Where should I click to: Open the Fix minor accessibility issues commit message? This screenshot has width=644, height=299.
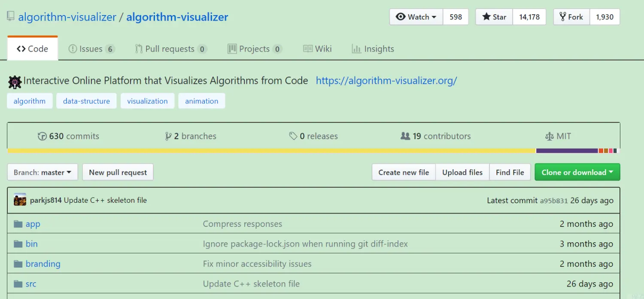257,264
